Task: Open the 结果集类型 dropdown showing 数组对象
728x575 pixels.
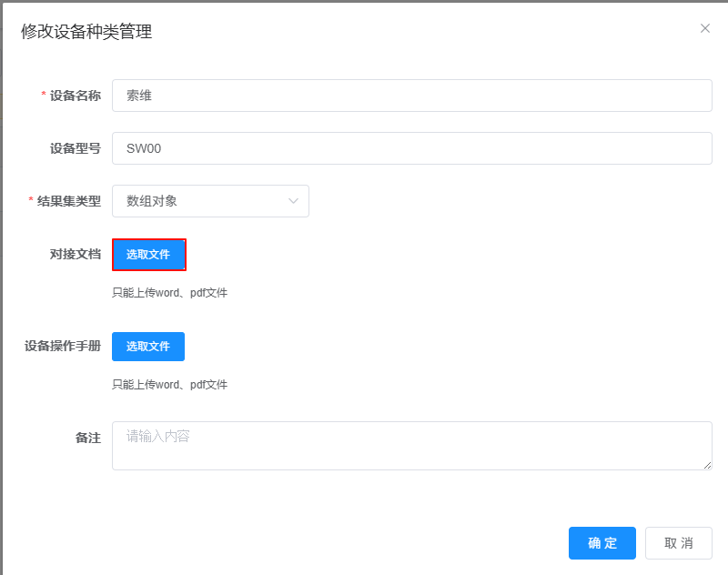Action: tap(200, 201)
